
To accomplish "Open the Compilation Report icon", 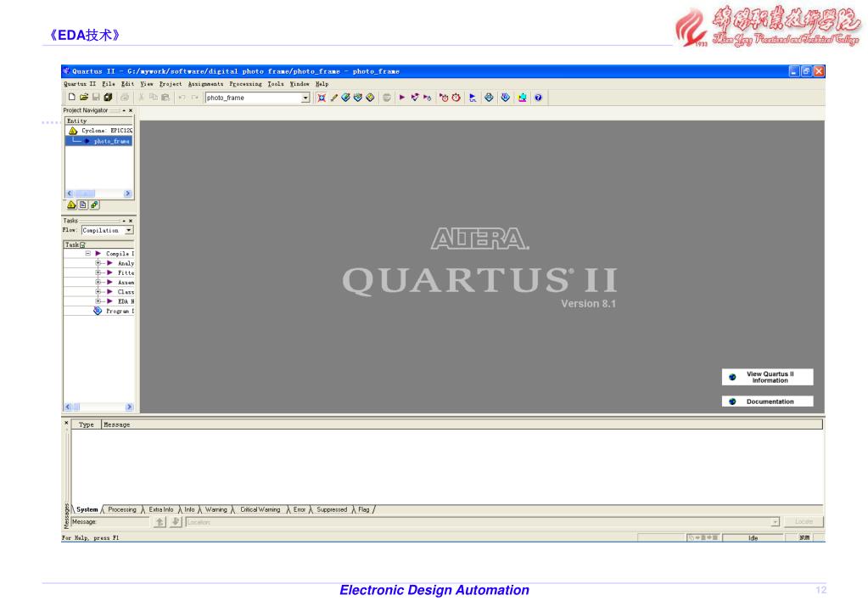I will point(489,98).
